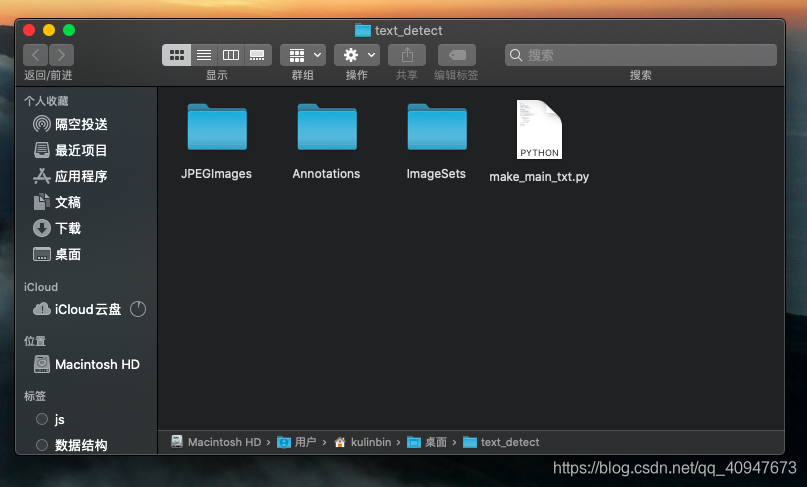Select the 数据结构 tag in sidebar
The height and width of the screenshot is (487, 807).
[x=72, y=445]
